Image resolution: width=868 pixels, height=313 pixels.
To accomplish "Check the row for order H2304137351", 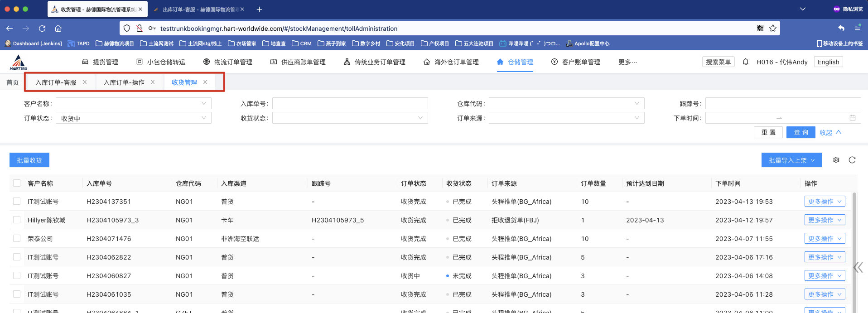I will point(17,202).
